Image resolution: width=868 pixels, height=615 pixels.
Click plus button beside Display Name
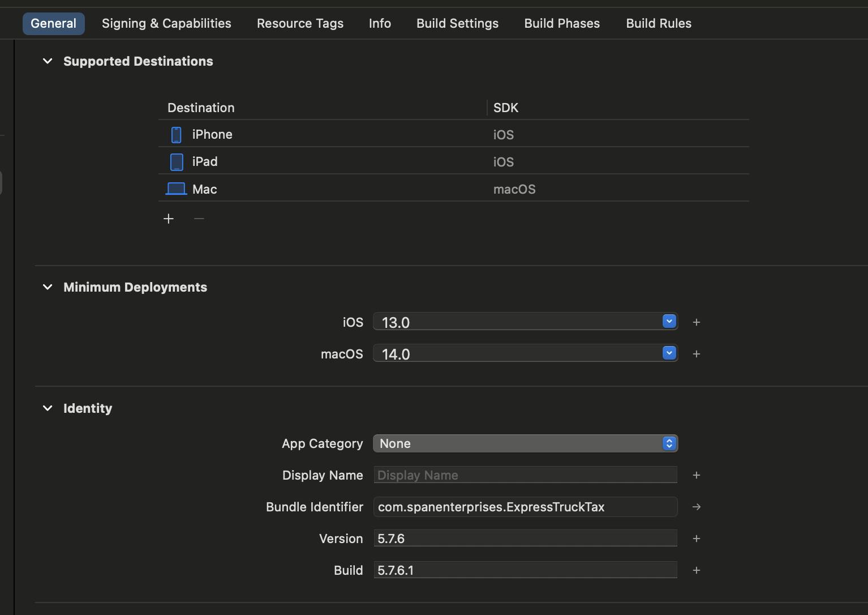[x=697, y=475]
